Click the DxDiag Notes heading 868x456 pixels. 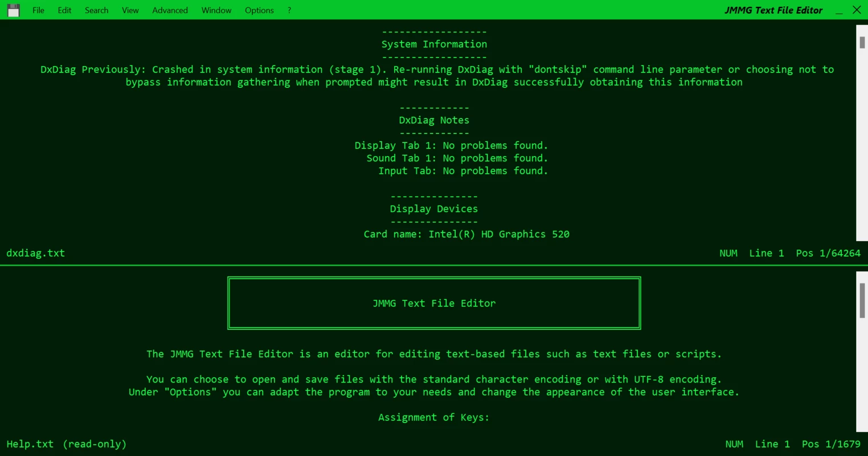[x=434, y=120]
